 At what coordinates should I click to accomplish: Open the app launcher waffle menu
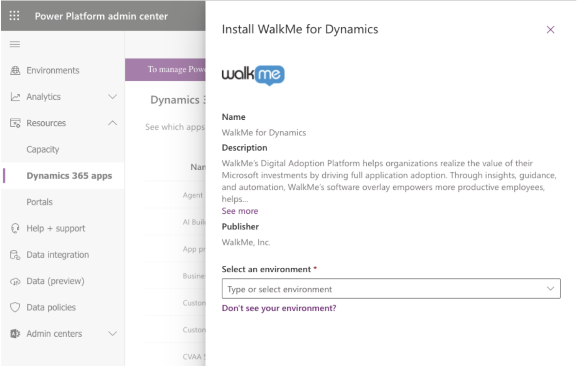click(x=15, y=16)
